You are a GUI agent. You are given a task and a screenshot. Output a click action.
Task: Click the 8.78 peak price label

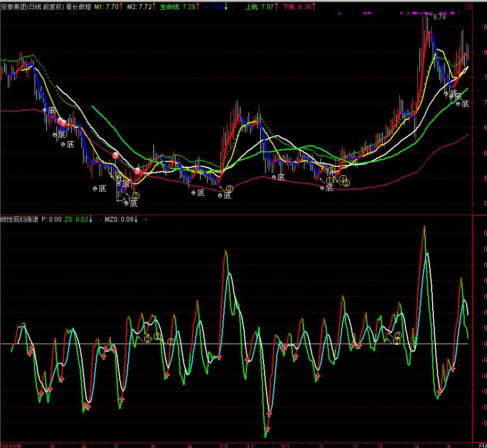coord(440,17)
